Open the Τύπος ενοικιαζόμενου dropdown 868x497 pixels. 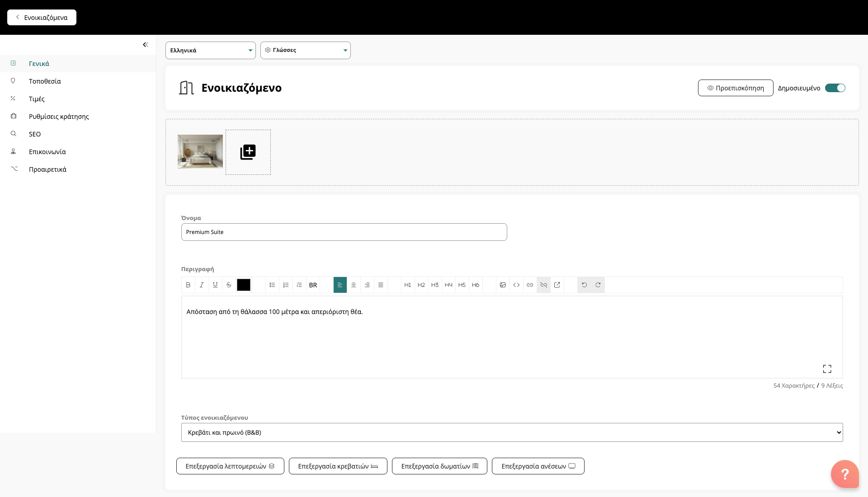[x=512, y=432]
